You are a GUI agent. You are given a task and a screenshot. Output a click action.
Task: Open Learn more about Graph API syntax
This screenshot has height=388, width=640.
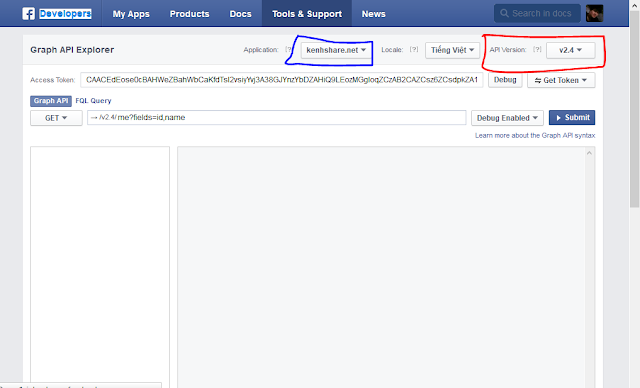pyautogui.click(x=535, y=135)
